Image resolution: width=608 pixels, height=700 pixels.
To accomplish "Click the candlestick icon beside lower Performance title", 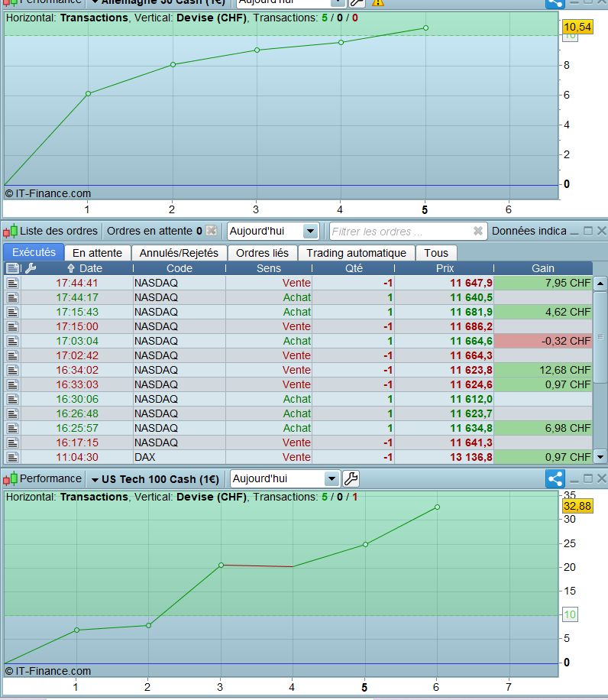I will [10, 479].
